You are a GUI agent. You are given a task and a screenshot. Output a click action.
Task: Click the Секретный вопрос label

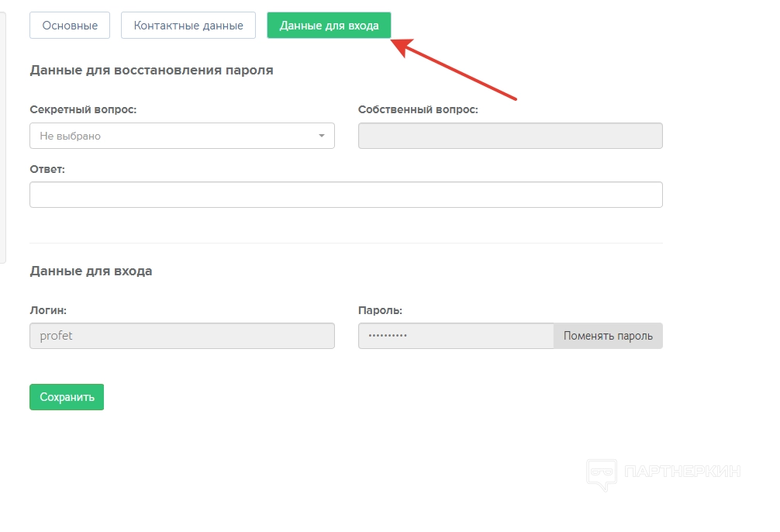[x=83, y=109]
